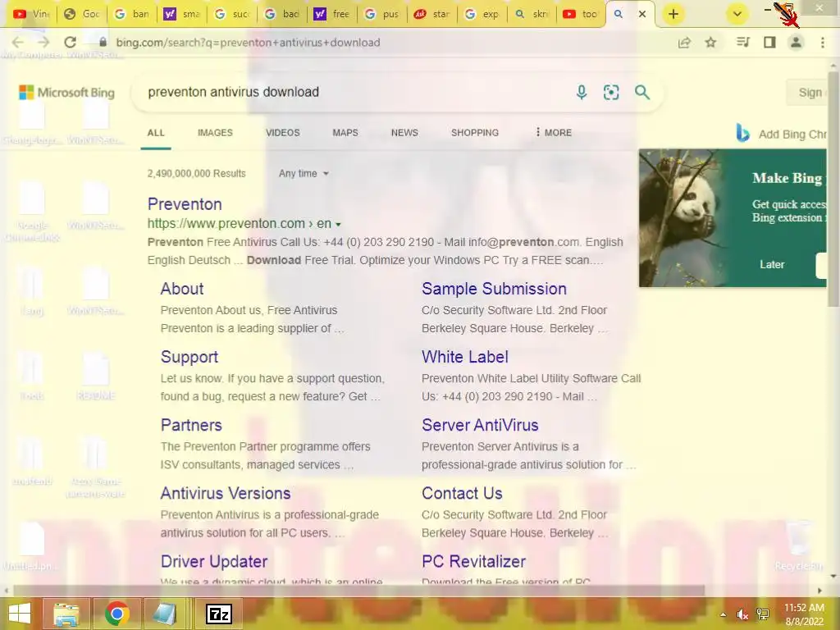Reload the Bing search page
Image resolution: width=840 pixels, height=630 pixels.
point(71,43)
